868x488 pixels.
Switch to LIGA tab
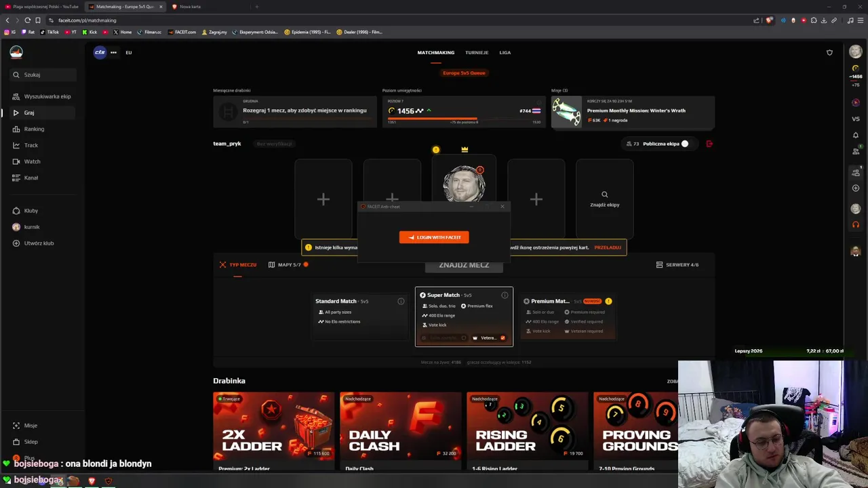tap(505, 52)
